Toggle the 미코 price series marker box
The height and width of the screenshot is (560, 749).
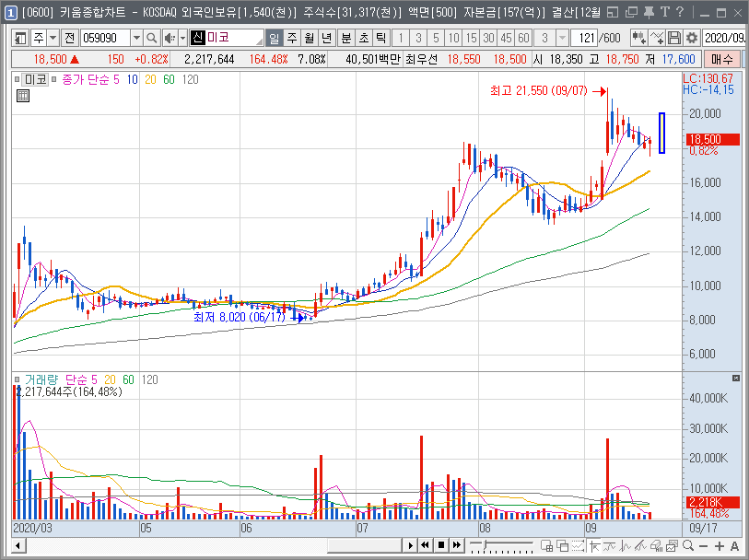tap(18, 79)
